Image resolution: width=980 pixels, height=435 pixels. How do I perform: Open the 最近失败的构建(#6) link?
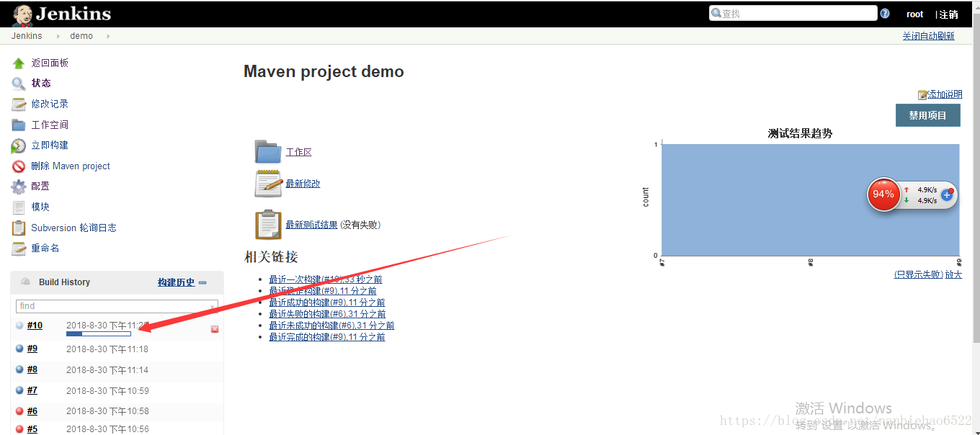327,314
